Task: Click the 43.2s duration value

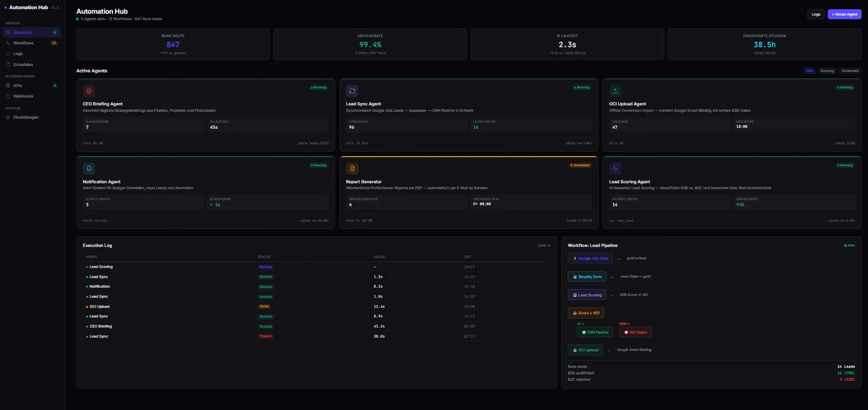Action: pos(379,327)
